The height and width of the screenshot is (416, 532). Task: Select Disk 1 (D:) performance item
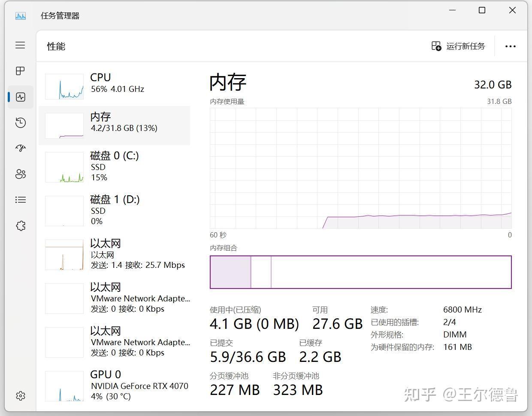(x=117, y=210)
